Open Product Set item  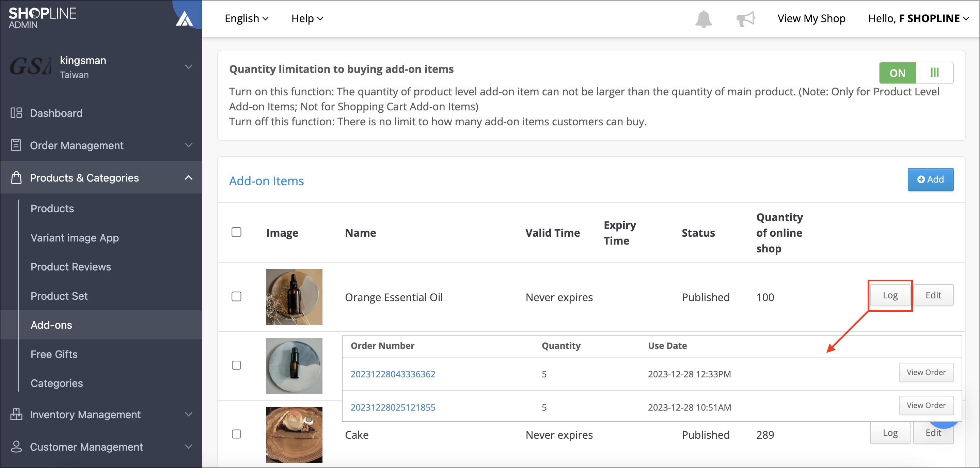pyautogui.click(x=59, y=296)
